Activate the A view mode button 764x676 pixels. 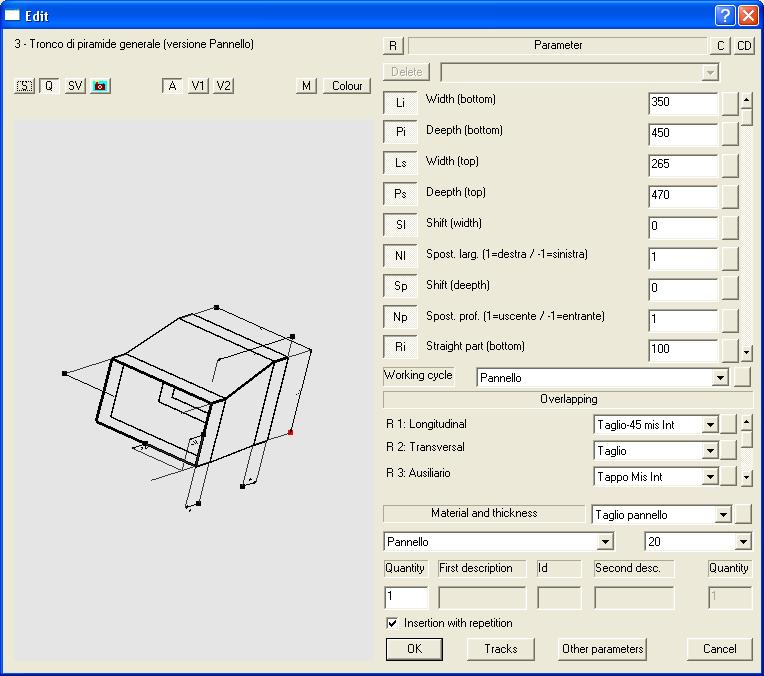172,86
